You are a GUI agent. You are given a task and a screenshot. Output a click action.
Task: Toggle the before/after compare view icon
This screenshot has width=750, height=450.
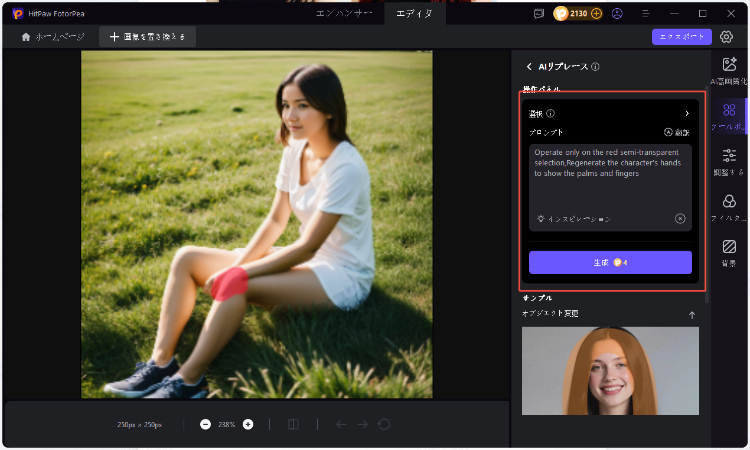[293, 424]
